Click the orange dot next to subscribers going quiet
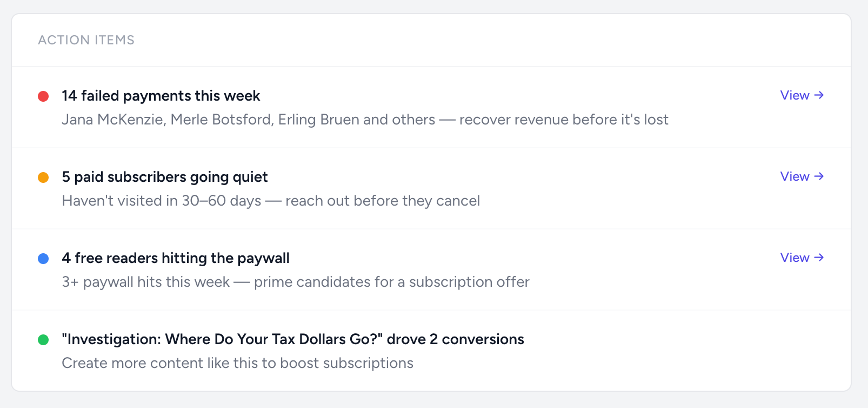 tap(44, 177)
